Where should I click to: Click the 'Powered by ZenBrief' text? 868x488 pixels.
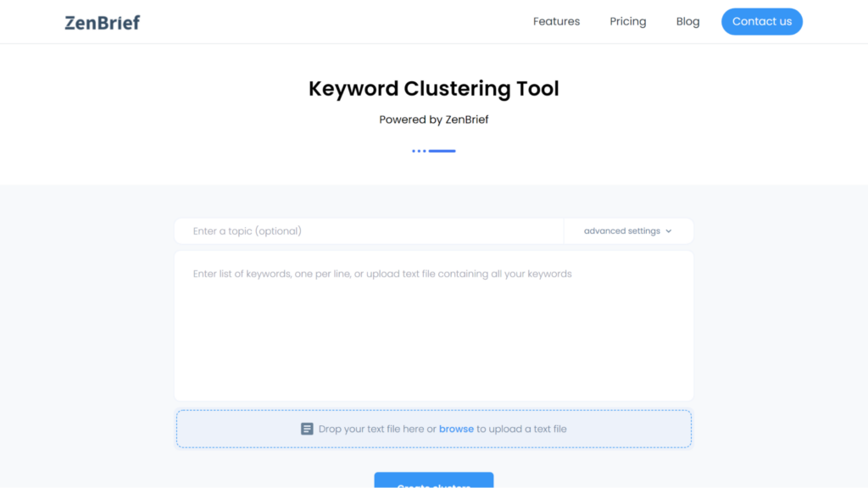(x=434, y=119)
